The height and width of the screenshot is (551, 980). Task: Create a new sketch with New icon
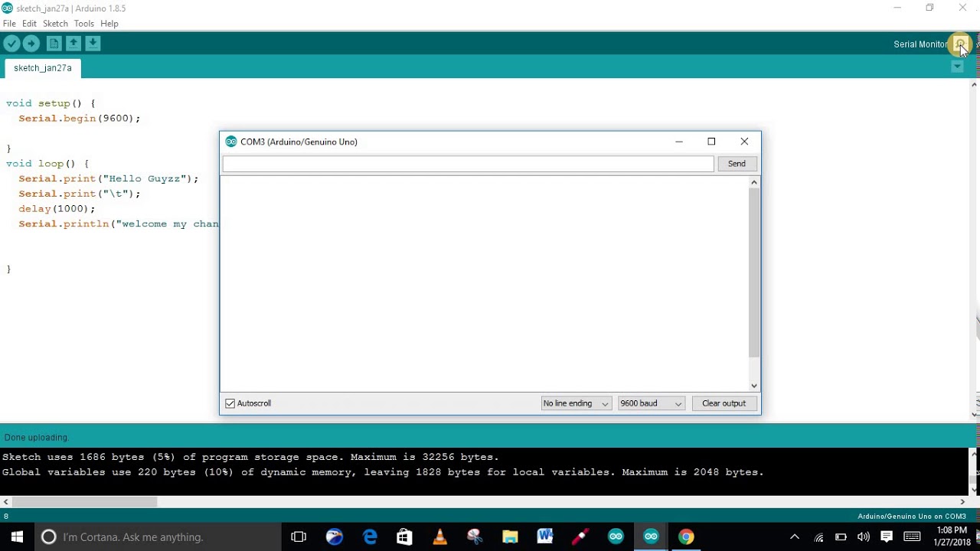click(x=54, y=44)
